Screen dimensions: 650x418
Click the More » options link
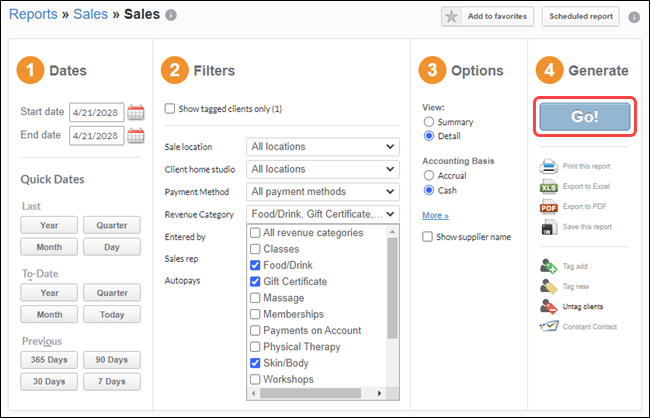(x=435, y=216)
